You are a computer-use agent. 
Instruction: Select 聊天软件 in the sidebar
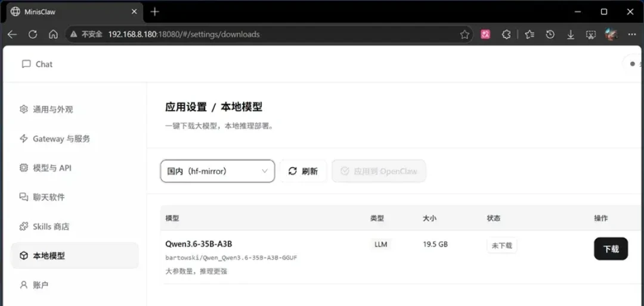75,197
